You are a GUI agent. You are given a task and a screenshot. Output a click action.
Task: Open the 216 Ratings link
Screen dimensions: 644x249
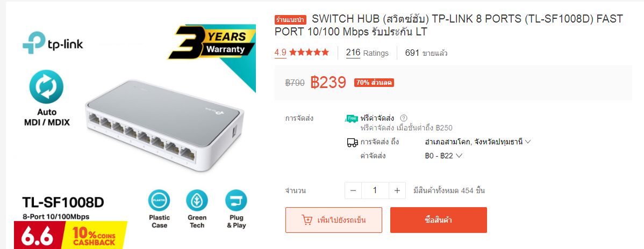click(367, 53)
